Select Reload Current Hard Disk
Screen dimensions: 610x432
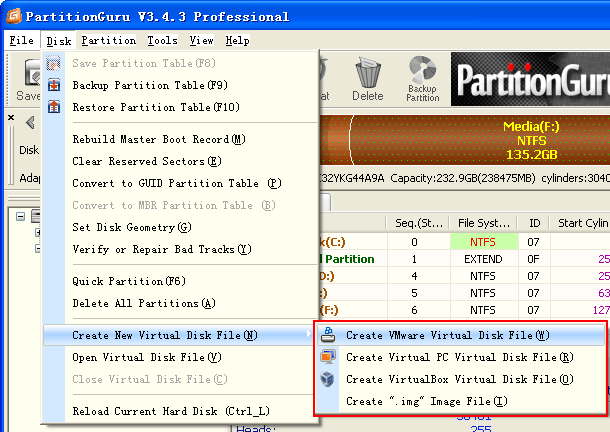pyautogui.click(x=181, y=411)
